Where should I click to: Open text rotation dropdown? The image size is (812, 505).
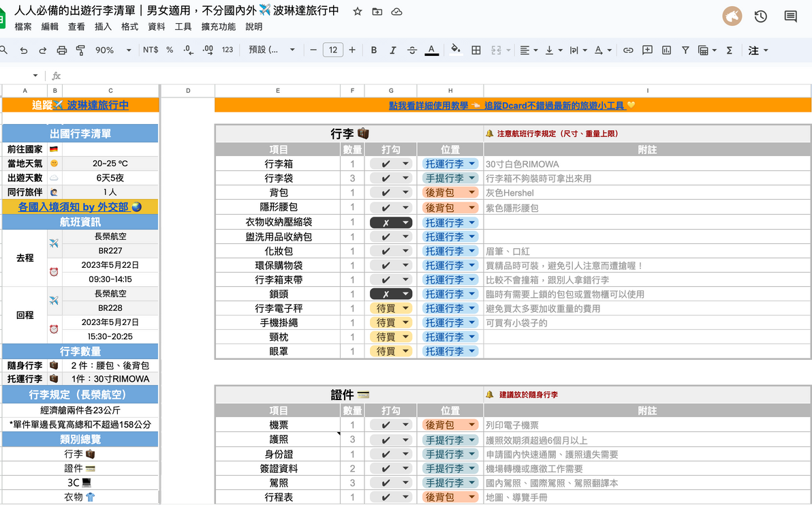click(603, 50)
